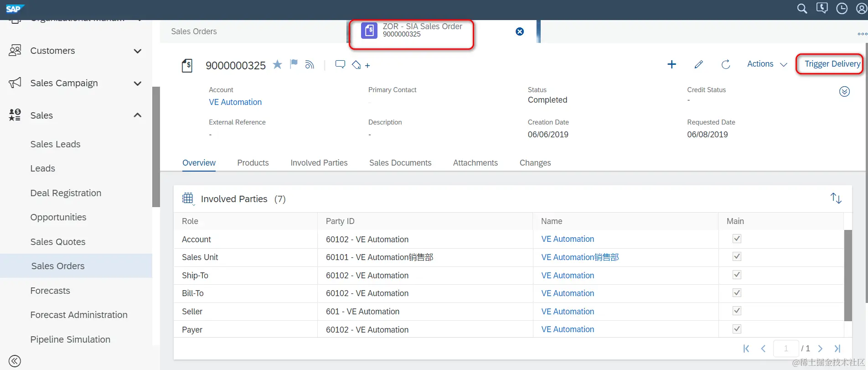Click the order document icon beside 9000000325
Viewport: 868px width, 370px height.
pyautogui.click(x=187, y=65)
